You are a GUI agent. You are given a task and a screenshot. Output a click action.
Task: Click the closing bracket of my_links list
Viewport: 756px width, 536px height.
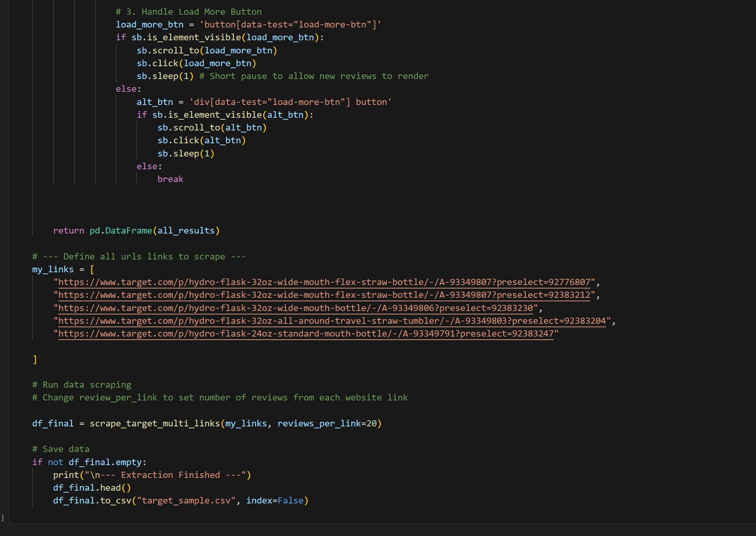pyautogui.click(x=35, y=360)
